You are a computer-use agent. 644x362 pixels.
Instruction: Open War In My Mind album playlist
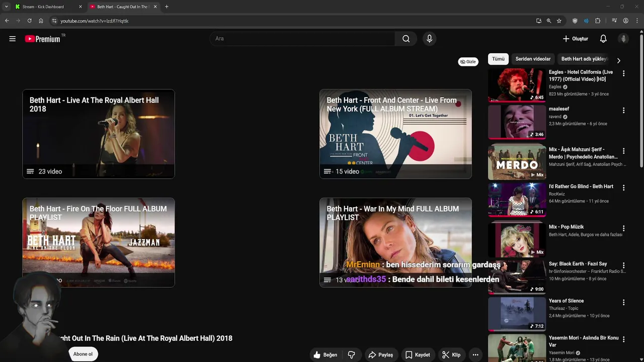click(395, 242)
